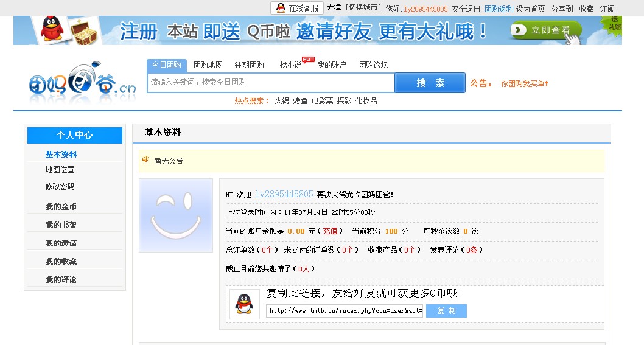644x345 pixels.
Task: Click the 基本资料 panel heading
Action: (x=163, y=133)
